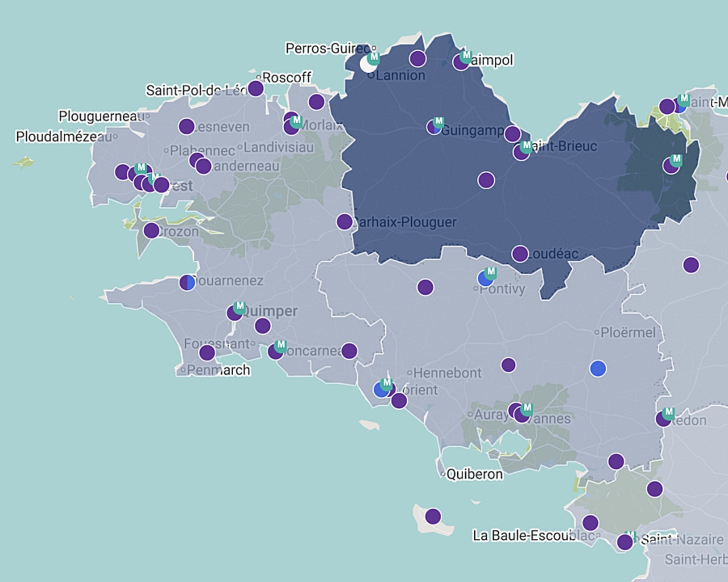Select the purple marker at Carhaix-Plouguer
Screen dimensions: 728x582
pos(344,222)
